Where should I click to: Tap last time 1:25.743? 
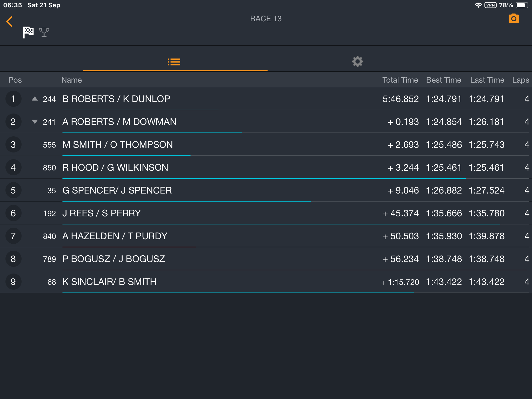tap(487, 145)
